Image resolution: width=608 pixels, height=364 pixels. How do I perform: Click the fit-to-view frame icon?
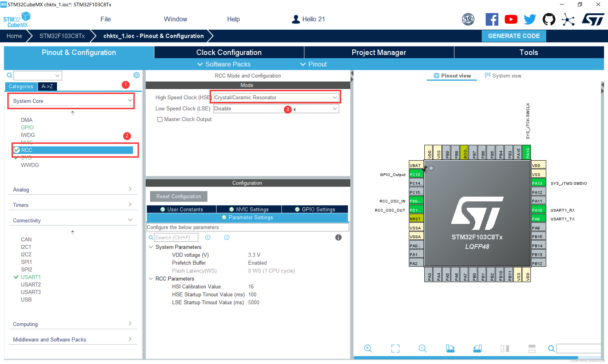(x=395, y=348)
